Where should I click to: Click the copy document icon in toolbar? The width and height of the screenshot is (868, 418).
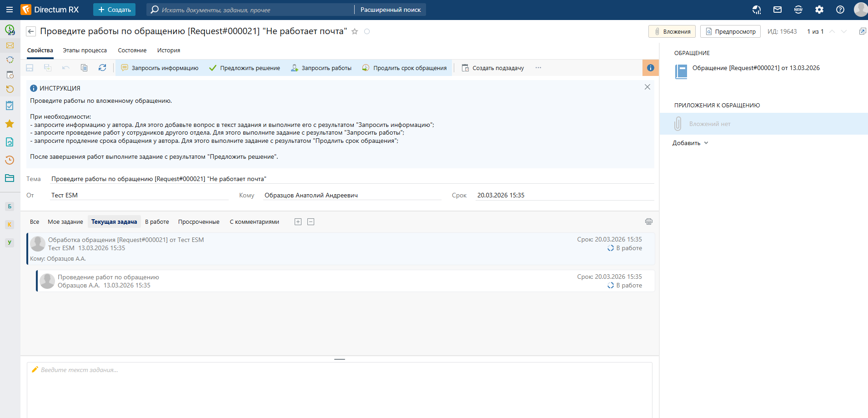click(84, 68)
